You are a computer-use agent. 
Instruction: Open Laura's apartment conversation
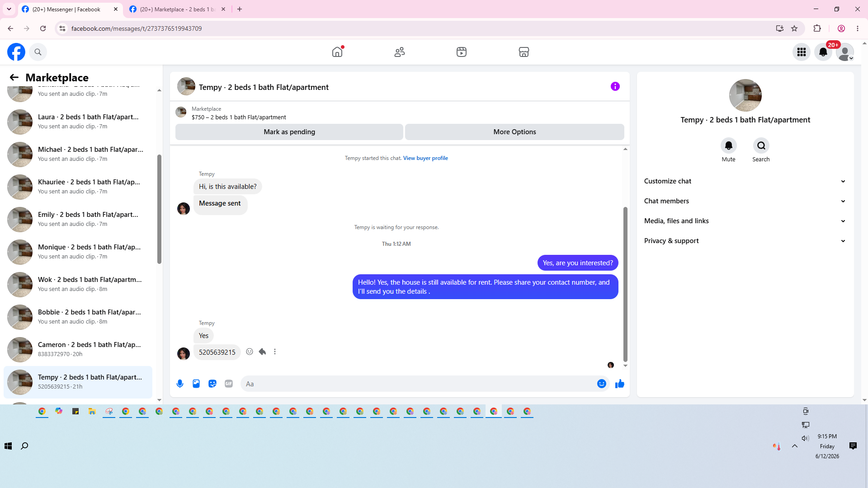[x=78, y=122]
